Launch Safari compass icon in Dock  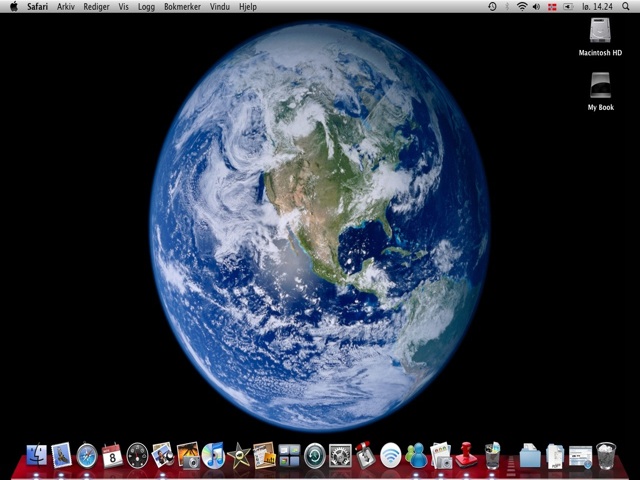[x=87, y=456]
